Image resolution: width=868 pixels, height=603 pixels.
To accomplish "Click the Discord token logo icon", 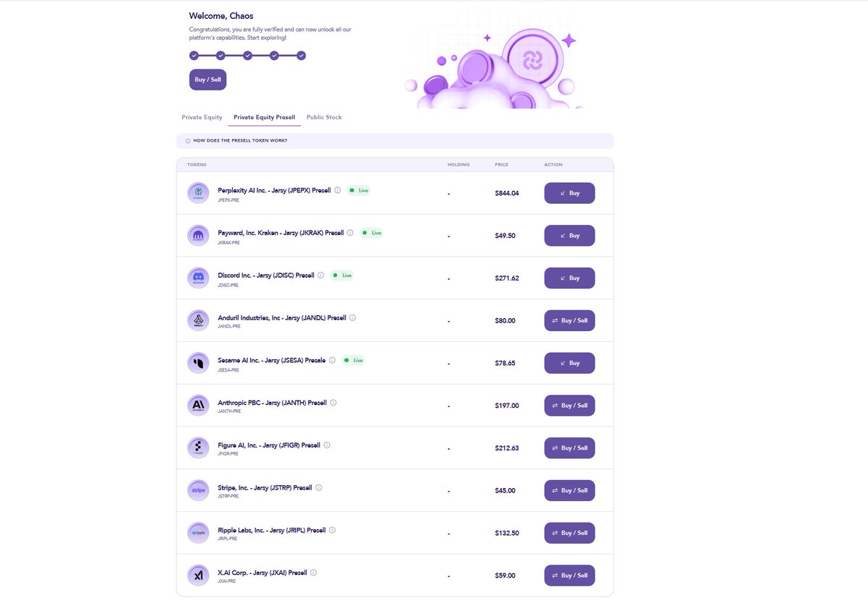I will (197, 278).
